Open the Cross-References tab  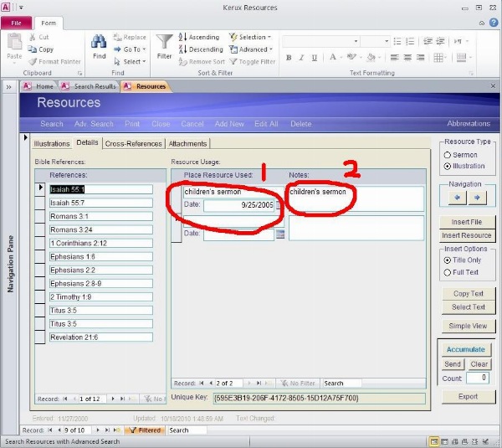coord(134,143)
